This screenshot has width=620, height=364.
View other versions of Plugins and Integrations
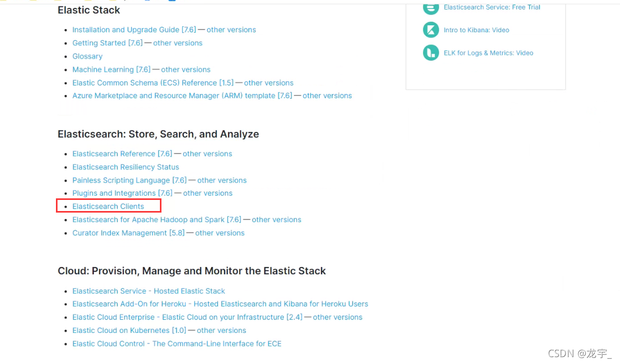coord(207,193)
